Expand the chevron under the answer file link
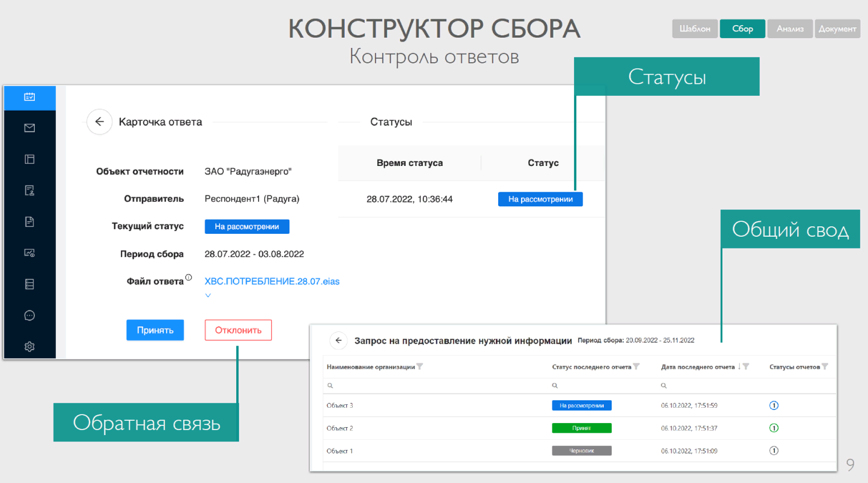This screenshot has width=868, height=483. 208,295
